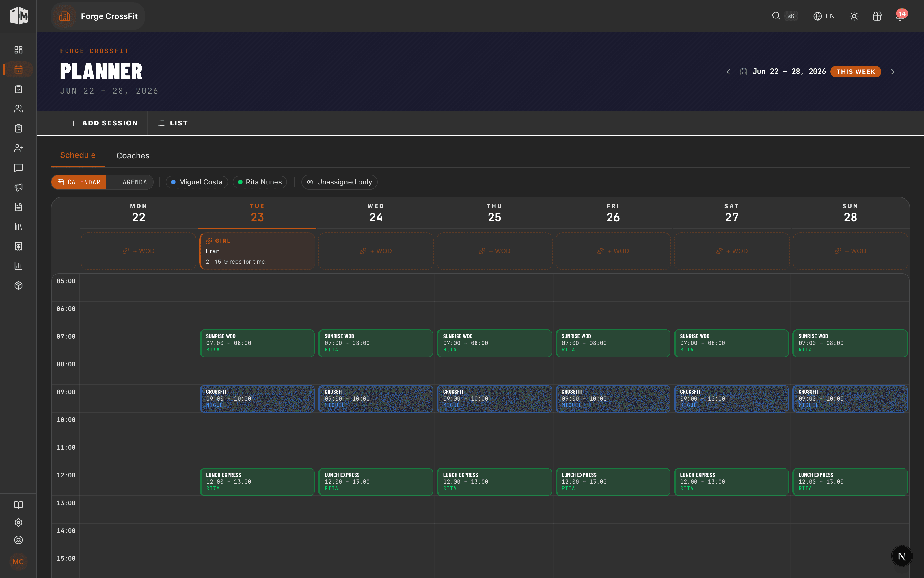Open Thursday CrossFit 09:00 session
The width and height of the screenshot is (924, 578).
tap(494, 398)
